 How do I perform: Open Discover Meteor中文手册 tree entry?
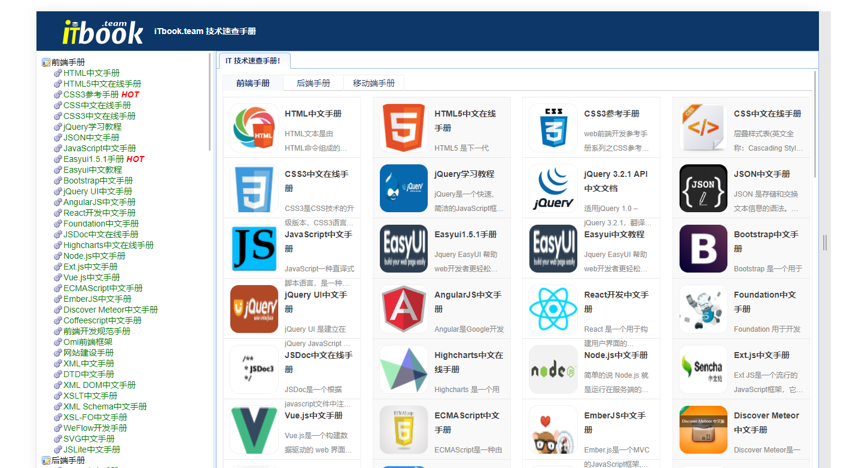coord(111,310)
